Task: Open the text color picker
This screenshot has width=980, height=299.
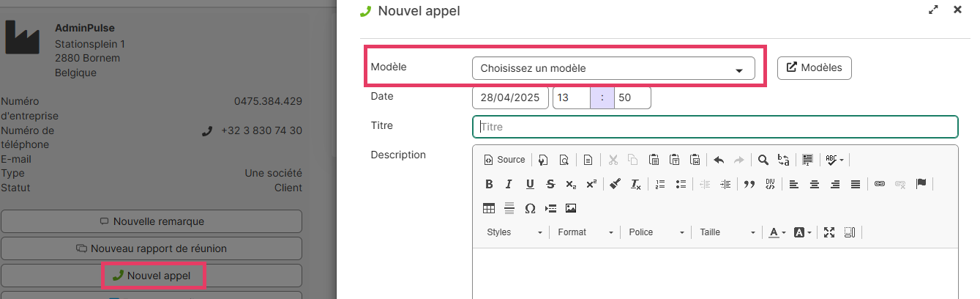Action: (x=777, y=232)
